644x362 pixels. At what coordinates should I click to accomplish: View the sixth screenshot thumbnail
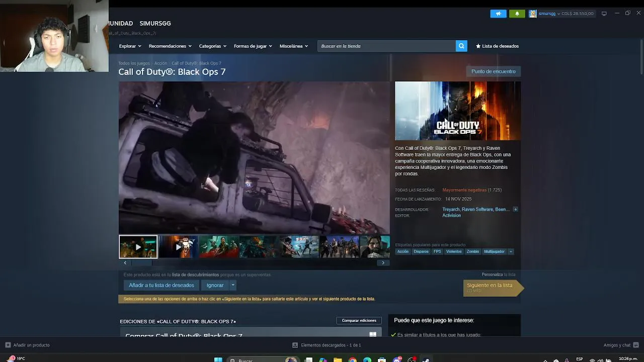click(x=339, y=247)
